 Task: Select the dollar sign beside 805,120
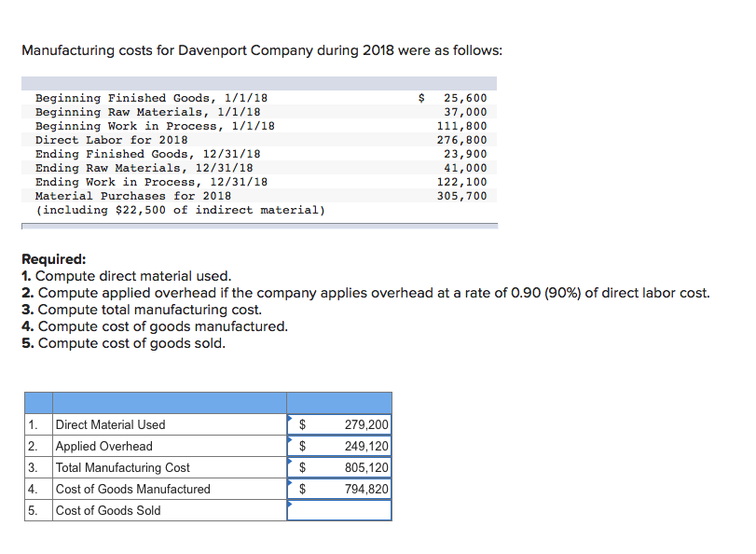304,467
